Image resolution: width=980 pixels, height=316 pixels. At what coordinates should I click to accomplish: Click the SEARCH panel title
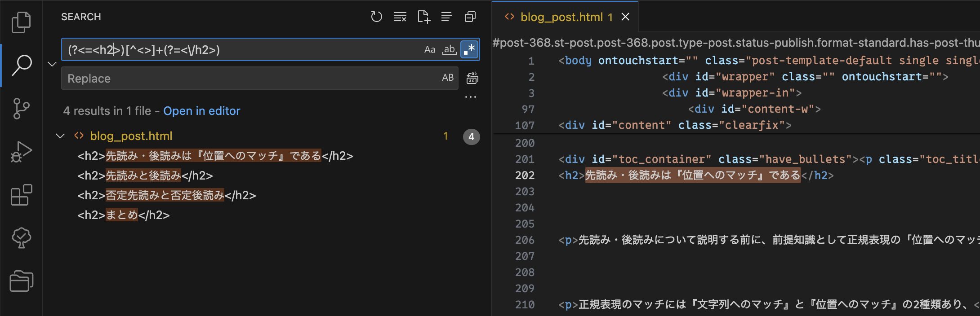[81, 17]
